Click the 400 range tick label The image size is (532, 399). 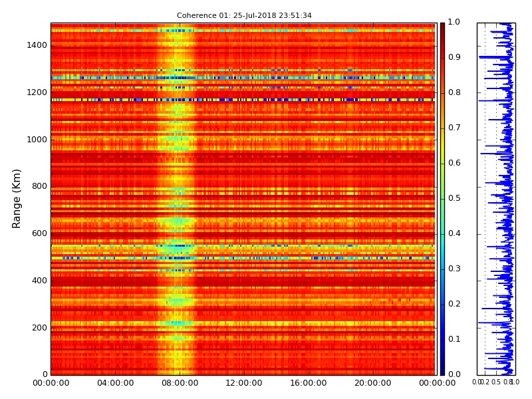[39, 281]
